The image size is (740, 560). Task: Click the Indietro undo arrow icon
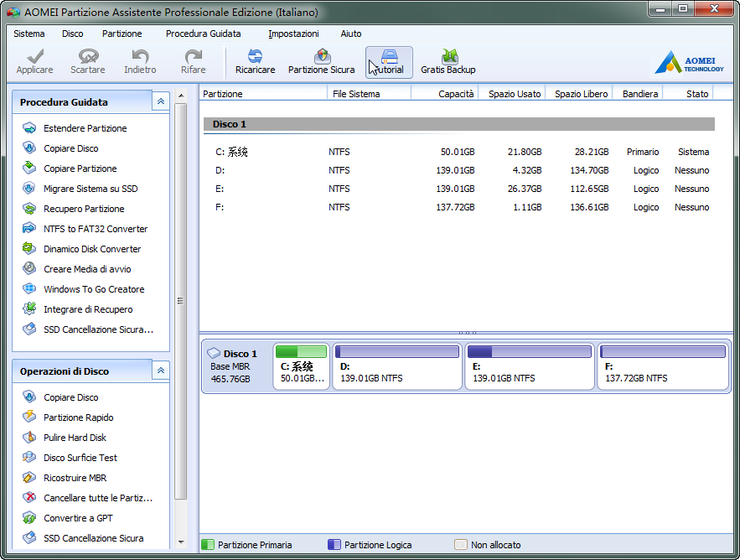click(140, 56)
